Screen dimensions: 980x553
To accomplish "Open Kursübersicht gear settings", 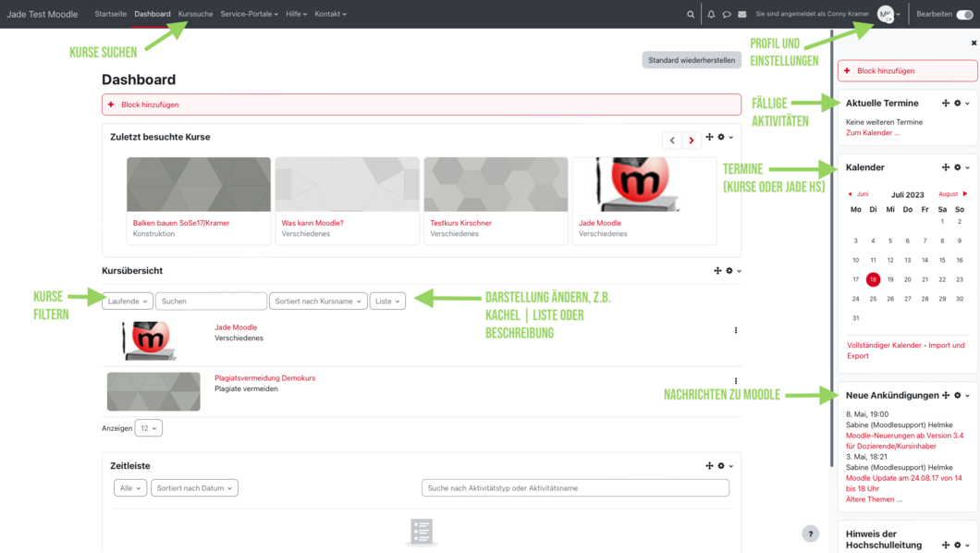I will [x=729, y=271].
